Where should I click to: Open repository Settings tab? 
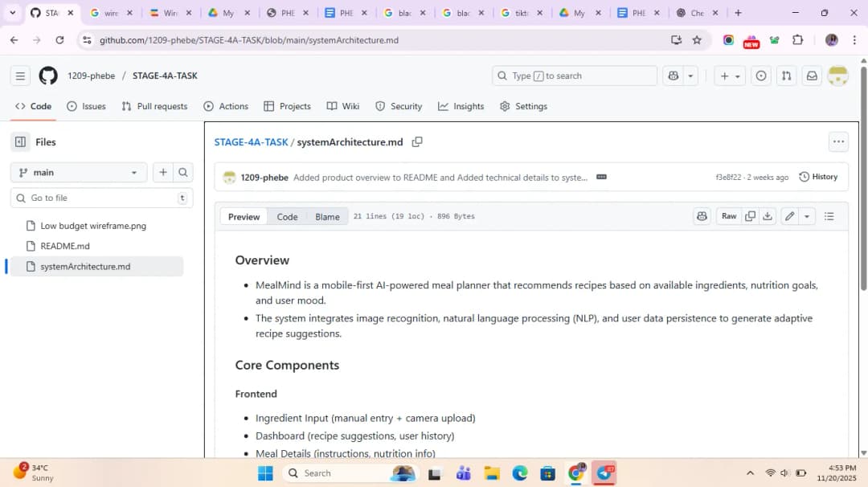(524, 106)
